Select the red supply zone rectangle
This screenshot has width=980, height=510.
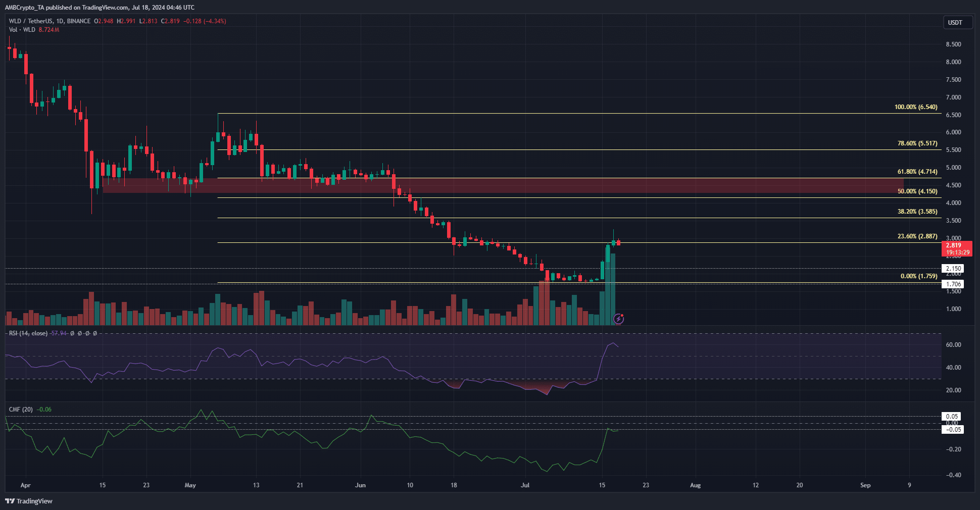[x=503, y=185]
